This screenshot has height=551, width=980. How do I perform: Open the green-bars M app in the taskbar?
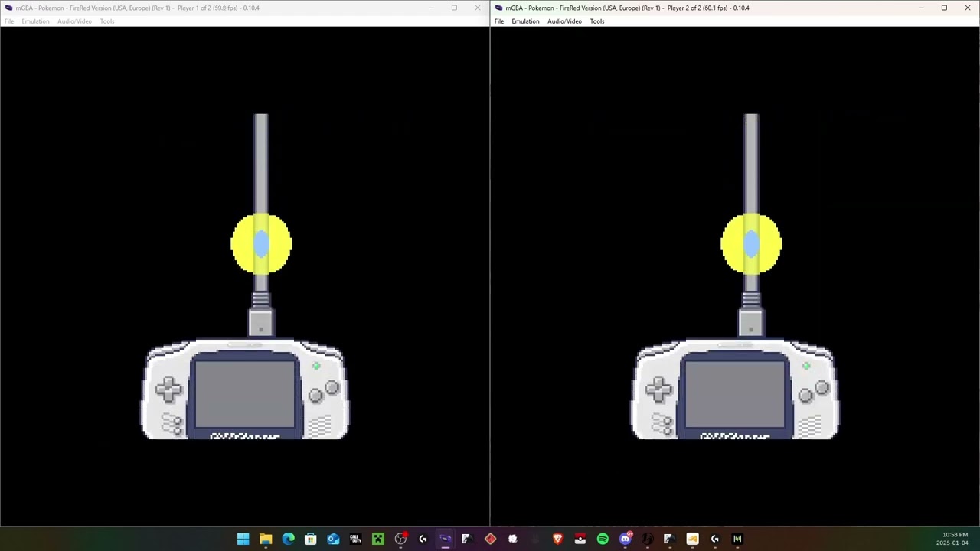[737, 539]
